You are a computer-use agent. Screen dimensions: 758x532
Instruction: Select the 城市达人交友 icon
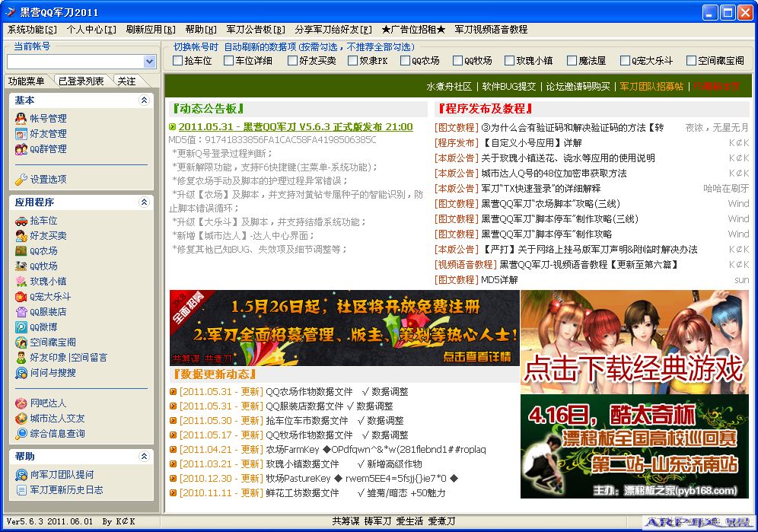coord(21,419)
